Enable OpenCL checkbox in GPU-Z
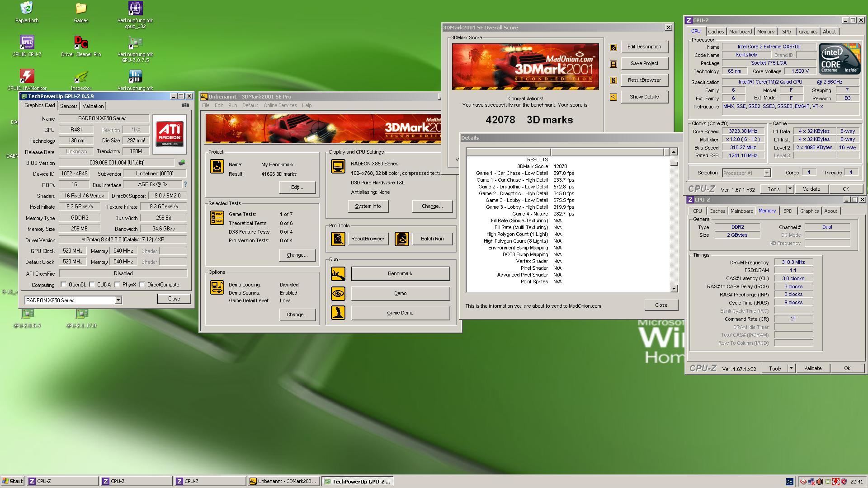 point(64,285)
